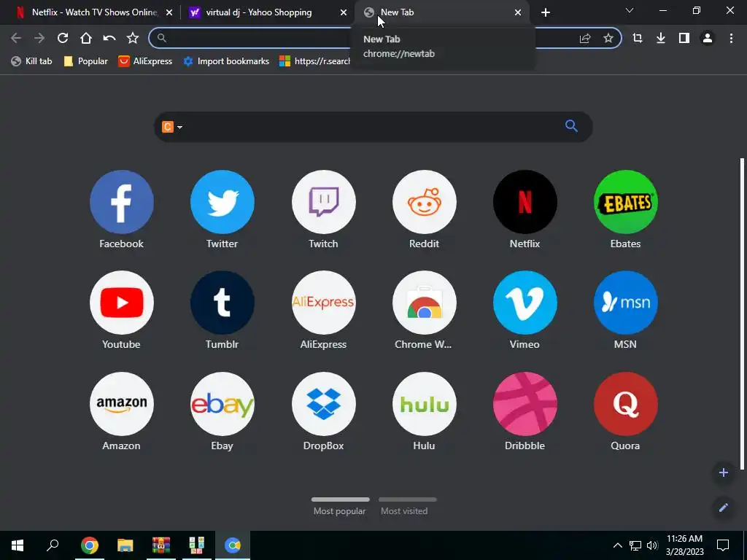This screenshot has height=560, width=747.
Task: Bookmark this tab using address bar star
Action: 608,38
